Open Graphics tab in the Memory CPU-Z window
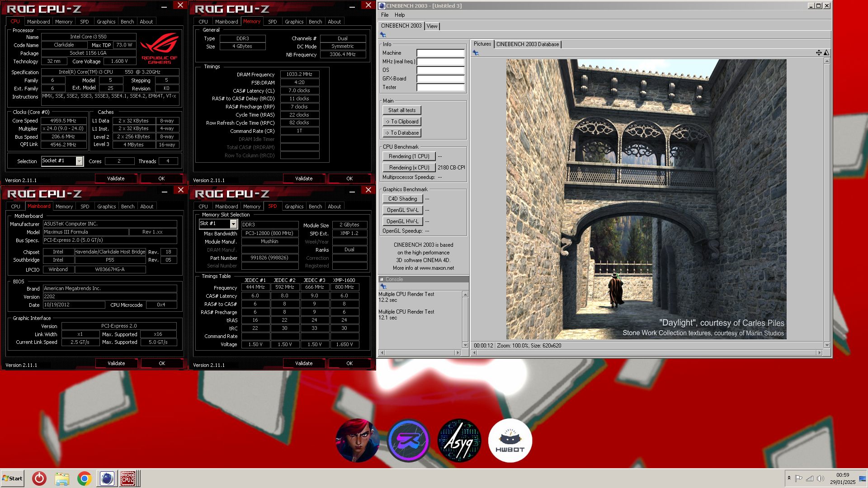Viewport: 868px width, 488px height. point(294,22)
